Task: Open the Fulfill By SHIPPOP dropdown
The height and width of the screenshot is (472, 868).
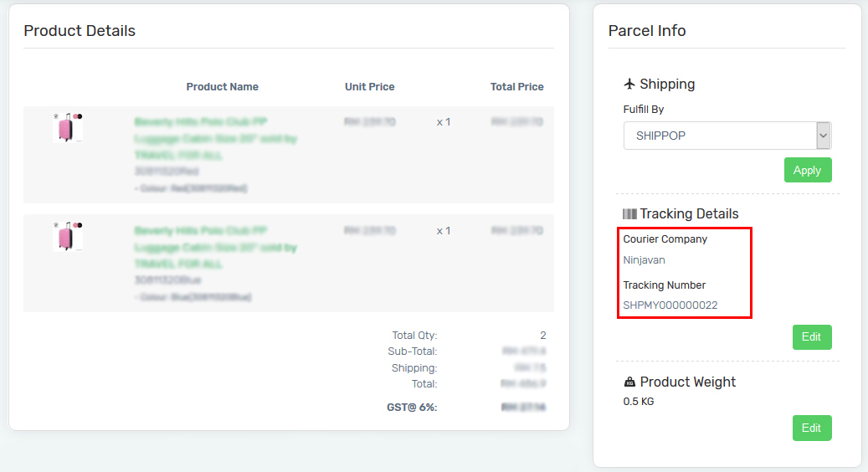Action: 727,136
